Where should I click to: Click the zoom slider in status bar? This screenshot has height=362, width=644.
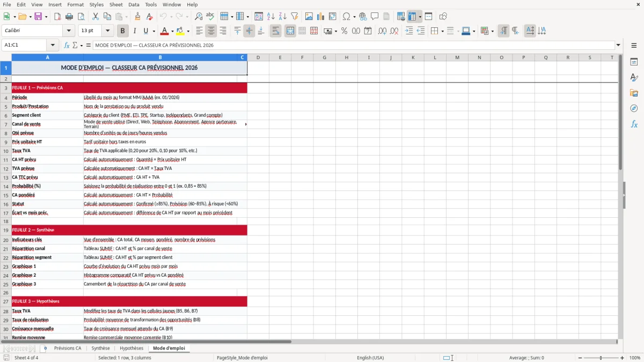coord(601,358)
